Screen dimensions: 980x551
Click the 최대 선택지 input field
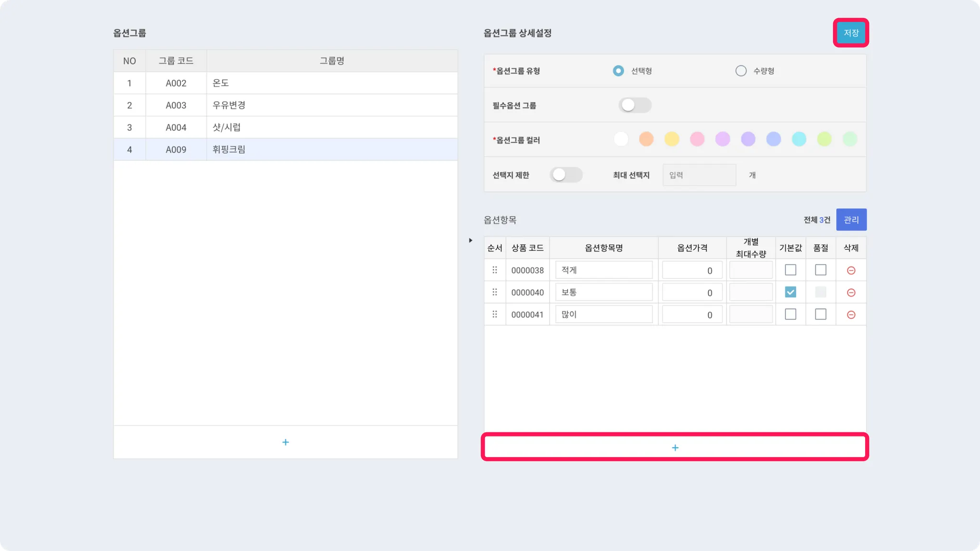tap(699, 175)
